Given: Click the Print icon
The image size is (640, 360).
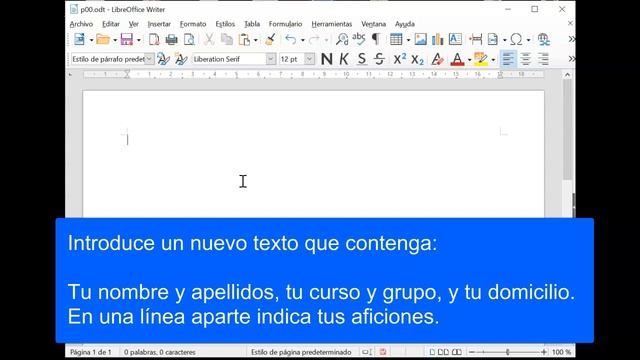Looking at the screenshot, I should click(x=171, y=40).
